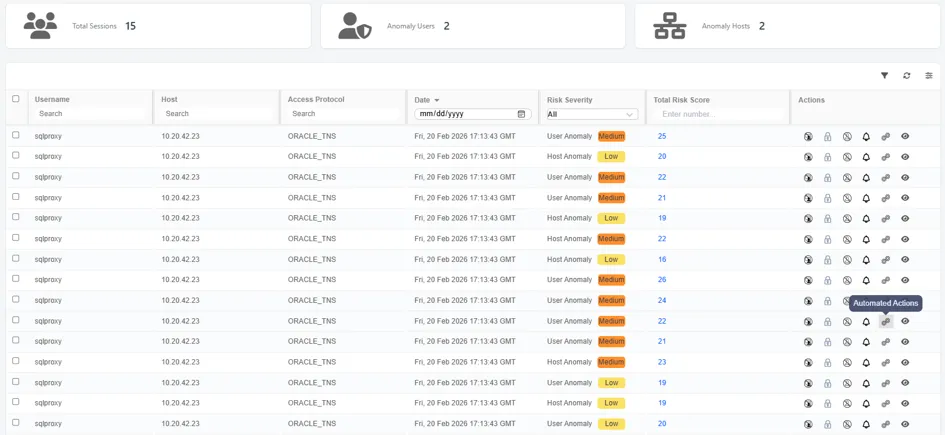Click the Medium badge in score 25 row

click(x=611, y=136)
